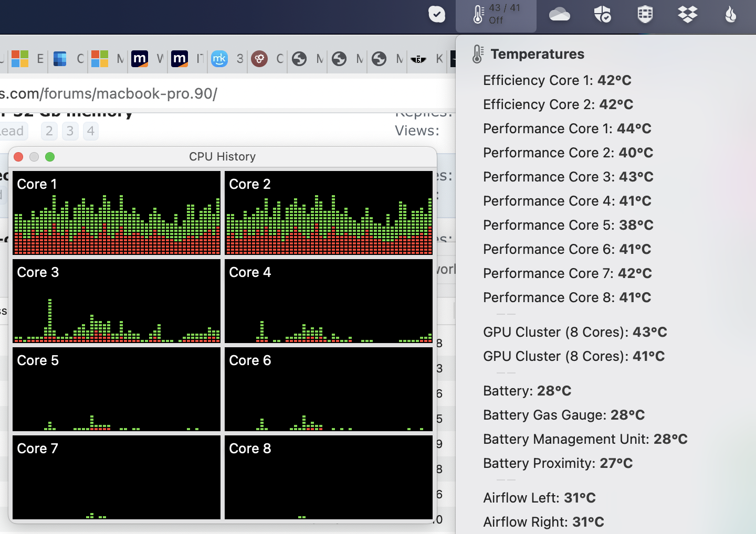This screenshot has width=756, height=534.
Task: Select the Efficiency Core 2: 42°C row
Action: 606,104
